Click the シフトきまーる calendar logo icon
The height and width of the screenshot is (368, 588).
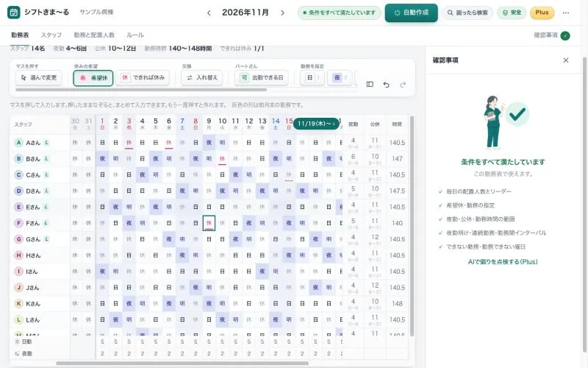pos(14,13)
